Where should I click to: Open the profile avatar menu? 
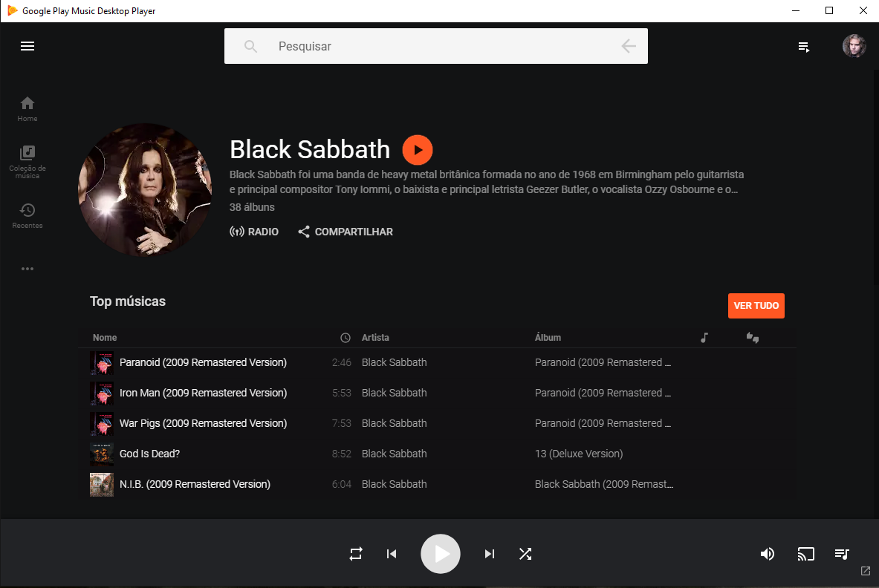tap(854, 46)
